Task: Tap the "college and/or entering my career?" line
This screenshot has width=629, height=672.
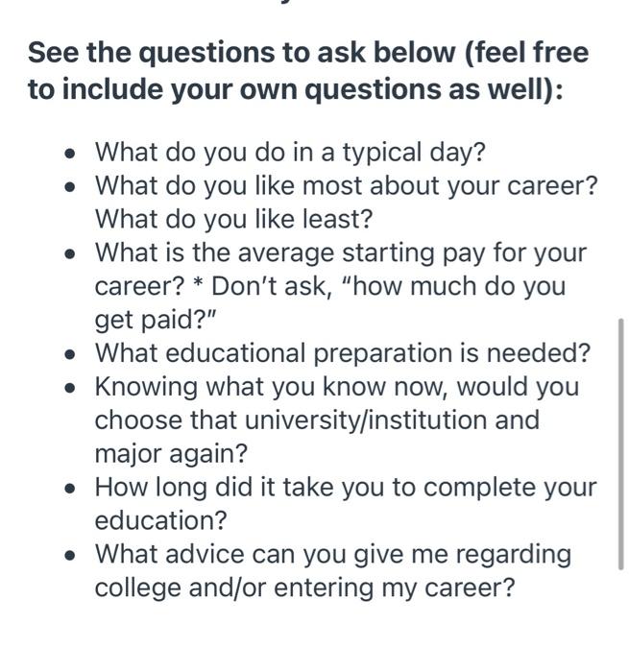Action: point(304,588)
